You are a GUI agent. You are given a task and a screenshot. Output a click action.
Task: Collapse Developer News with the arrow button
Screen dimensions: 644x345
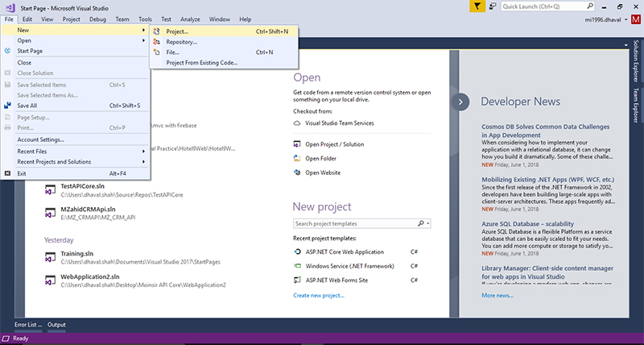[x=460, y=102]
